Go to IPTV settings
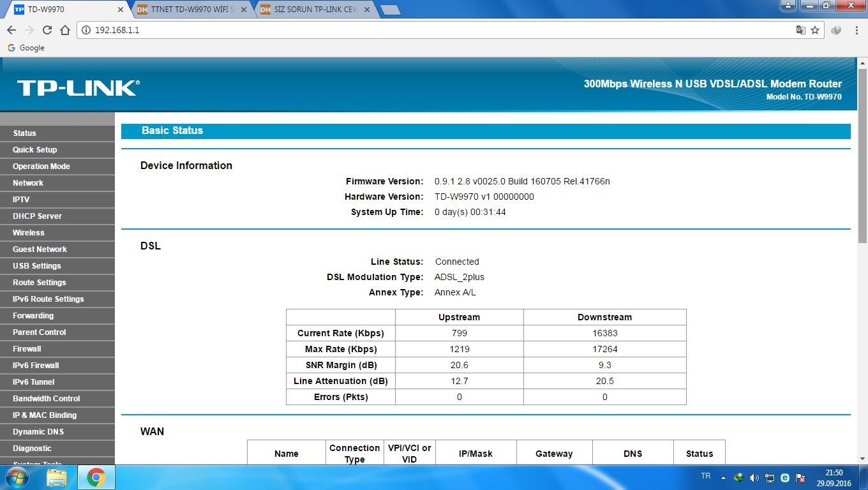The height and width of the screenshot is (490, 868). pyautogui.click(x=57, y=199)
